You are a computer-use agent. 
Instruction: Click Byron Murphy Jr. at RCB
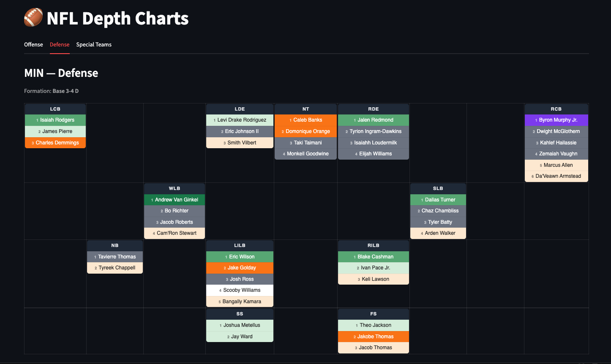[556, 120]
